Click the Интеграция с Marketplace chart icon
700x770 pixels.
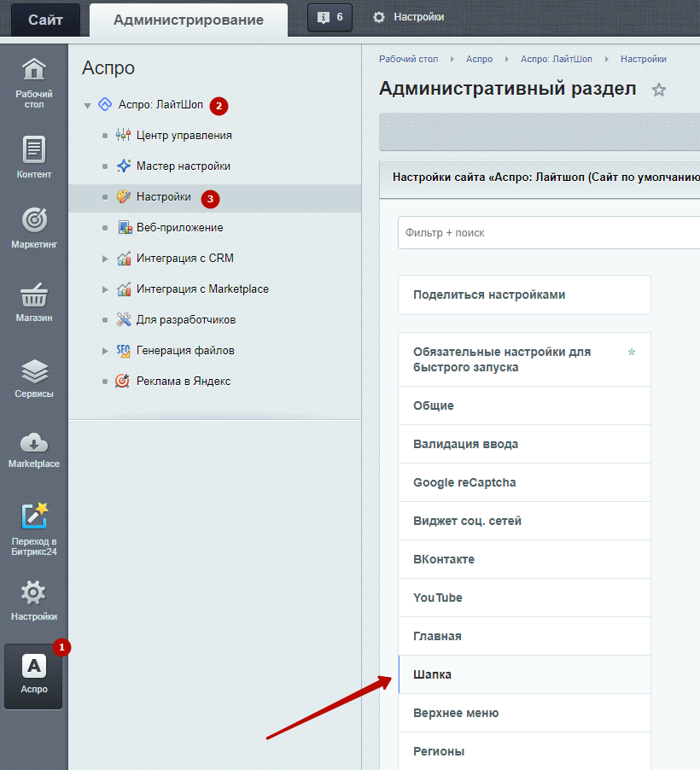coord(123,289)
